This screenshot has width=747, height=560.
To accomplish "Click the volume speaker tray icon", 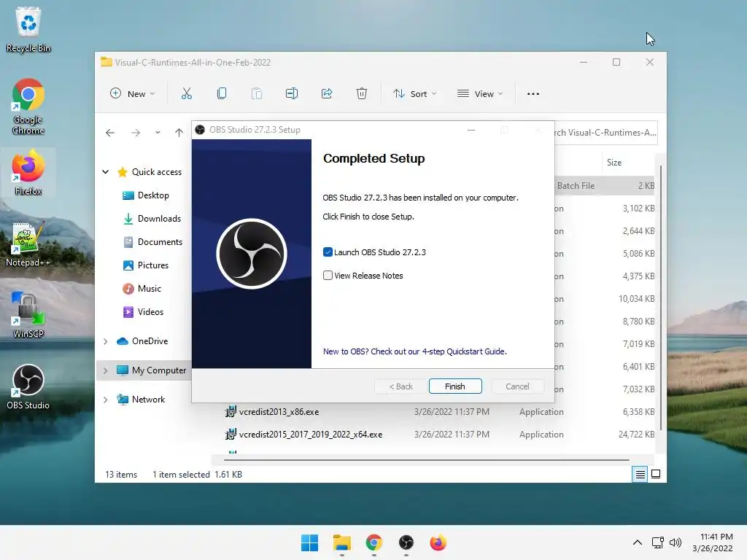I will pyautogui.click(x=675, y=542).
